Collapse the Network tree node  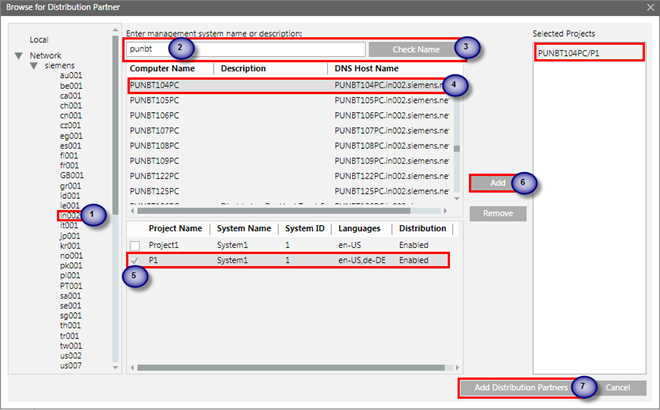[19, 55]
